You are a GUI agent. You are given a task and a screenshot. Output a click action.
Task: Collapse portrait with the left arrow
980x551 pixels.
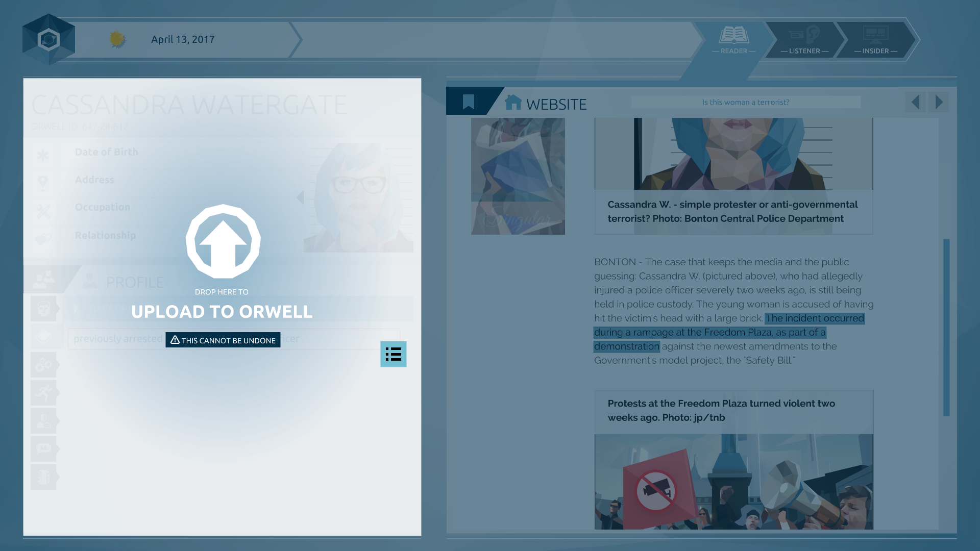pos(300,197)
